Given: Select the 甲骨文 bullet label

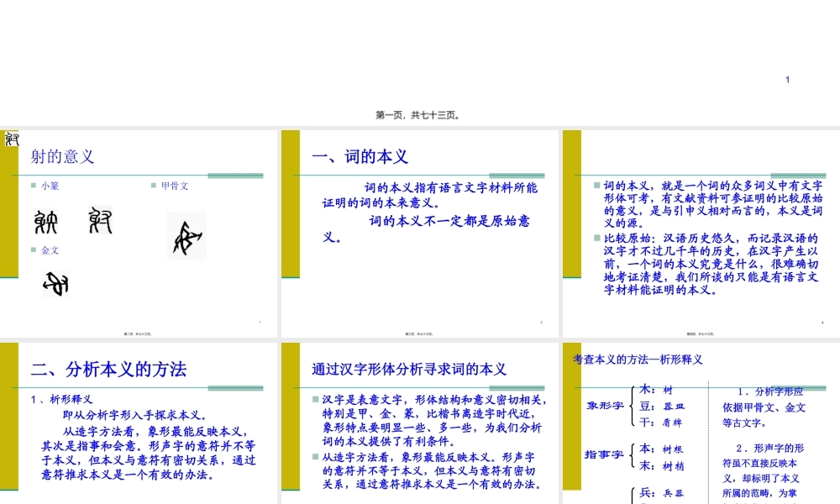Looking at the screenshot, I should (175, 186).
